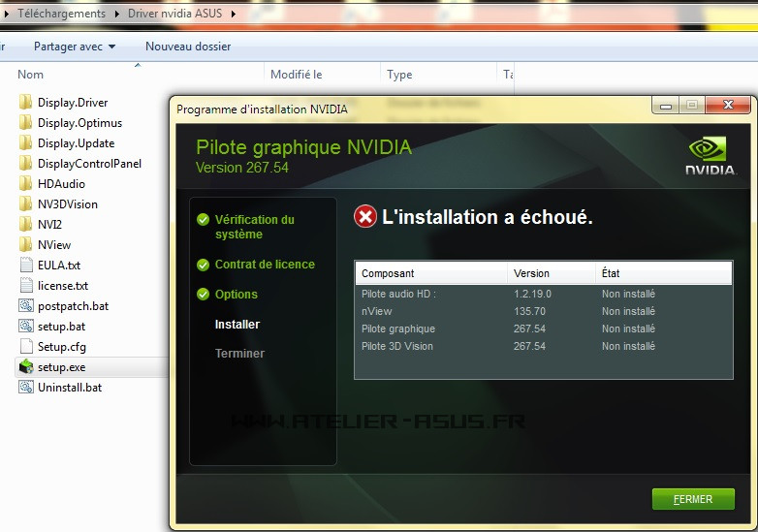Screen dimensions: 758x532
Task: Click the NV3DVision folder icon
Action: (25, 203)
